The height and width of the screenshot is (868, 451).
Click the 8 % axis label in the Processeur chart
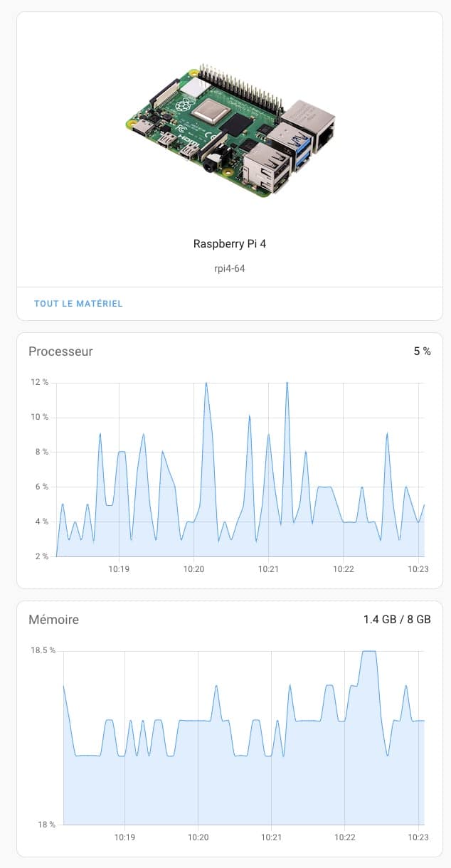coord(41,452)
